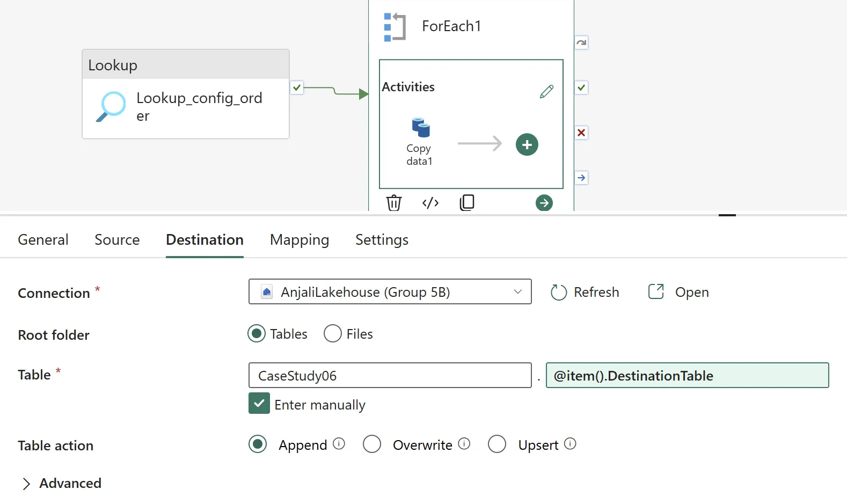
Task: Click the CaseStudy06 schema input field
Action: (x=390, y=375)
